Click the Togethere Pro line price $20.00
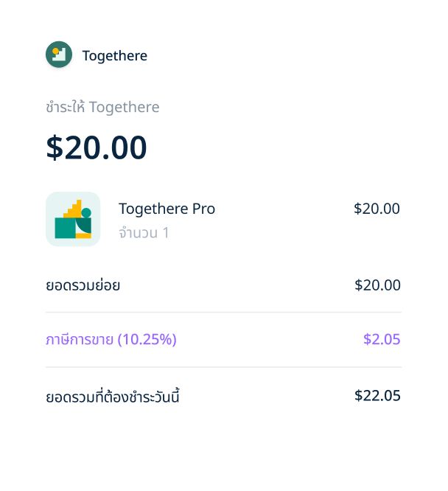 click(377, 209)
